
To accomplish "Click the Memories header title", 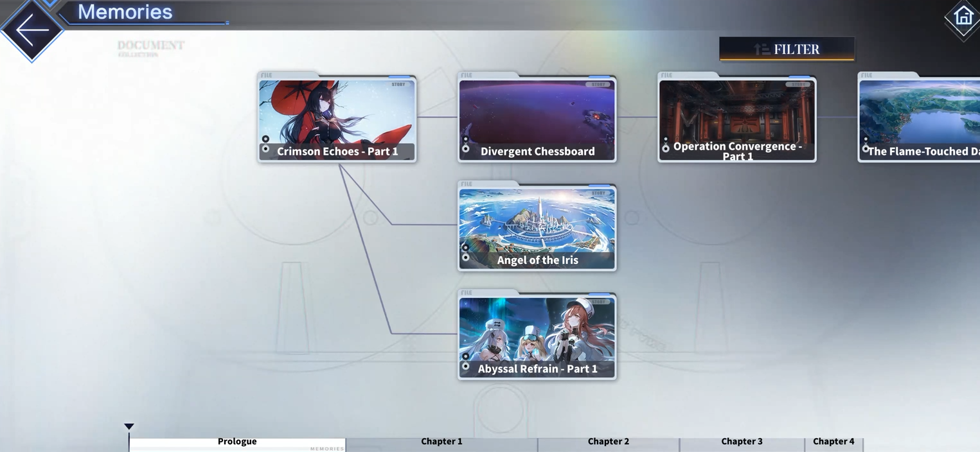I will pos(125,12).
